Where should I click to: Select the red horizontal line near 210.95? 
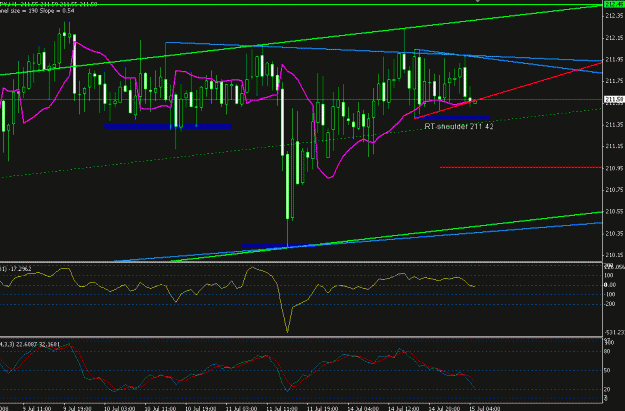(x=521, y=167)
